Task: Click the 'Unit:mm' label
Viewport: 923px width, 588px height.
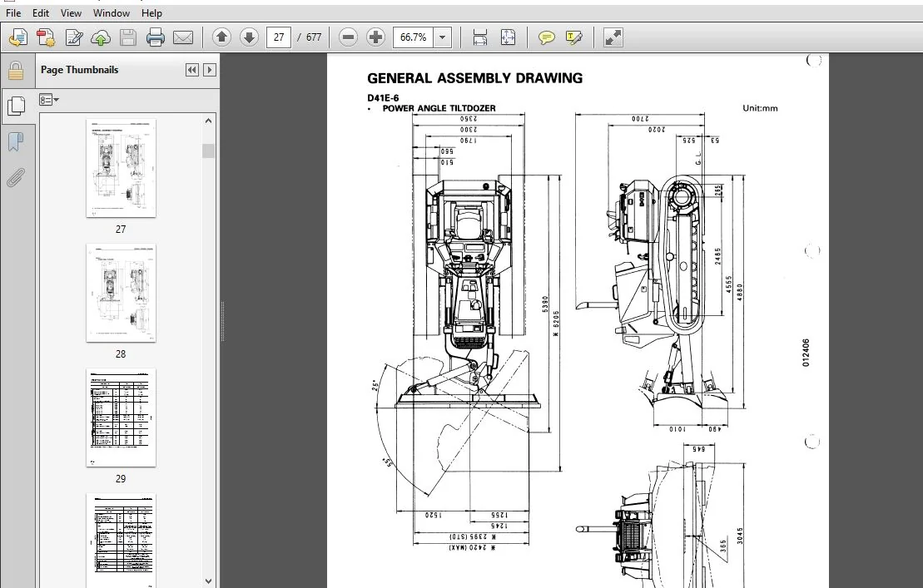Action: [760, 108]
